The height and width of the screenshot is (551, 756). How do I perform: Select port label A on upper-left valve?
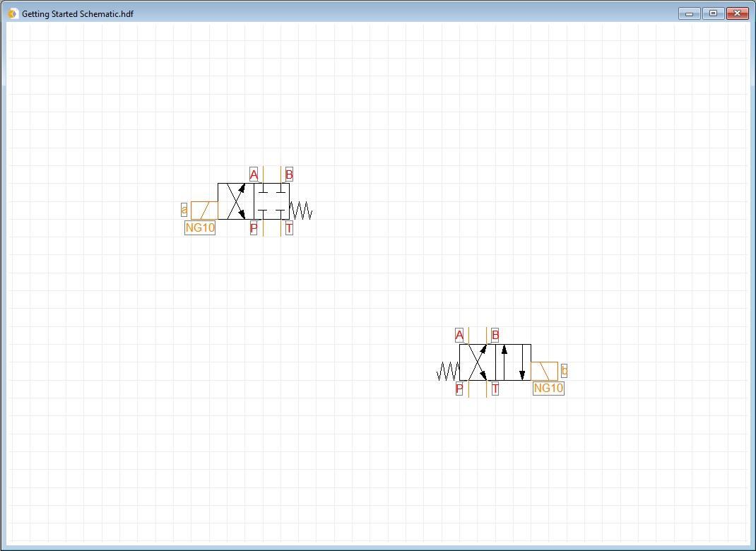click(x=254, y=174)
